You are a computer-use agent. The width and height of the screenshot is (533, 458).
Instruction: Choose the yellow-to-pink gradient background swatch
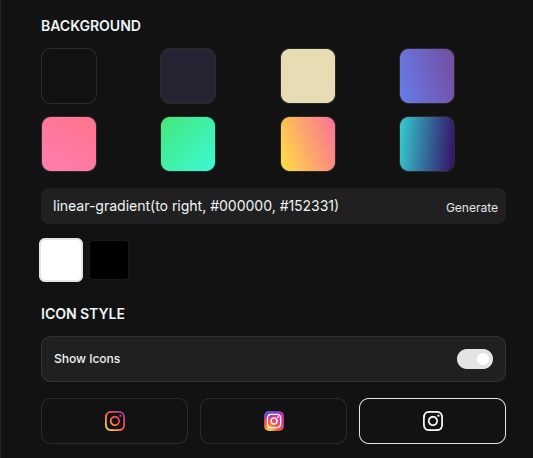tap(308, 144)
